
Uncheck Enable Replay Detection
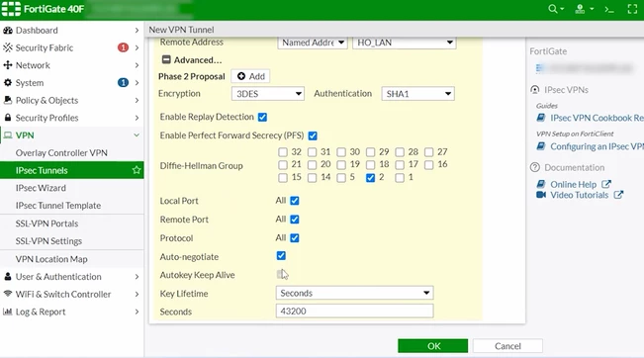pyautogui.click(x=262, y=117)
